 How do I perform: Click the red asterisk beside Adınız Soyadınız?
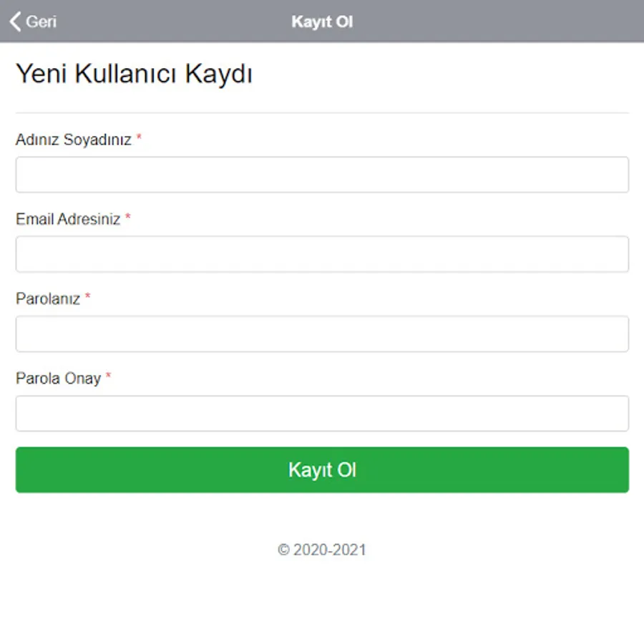139,138
